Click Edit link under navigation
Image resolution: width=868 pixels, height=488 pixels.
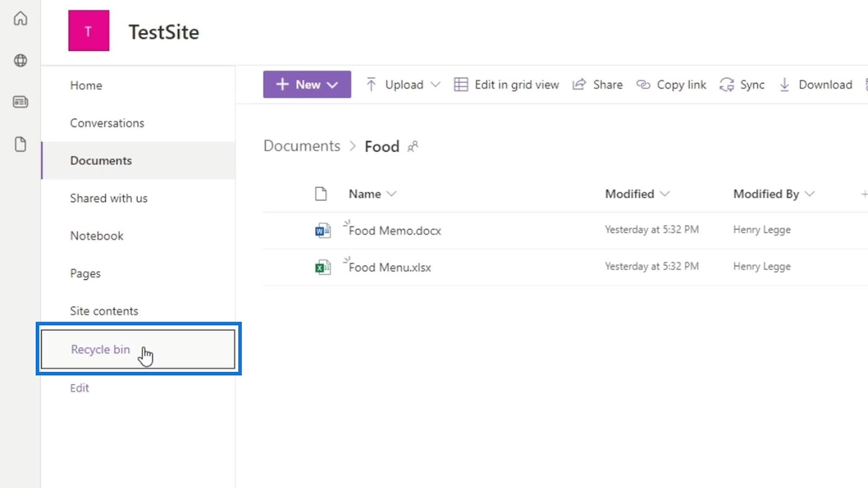tap(79, 388)
